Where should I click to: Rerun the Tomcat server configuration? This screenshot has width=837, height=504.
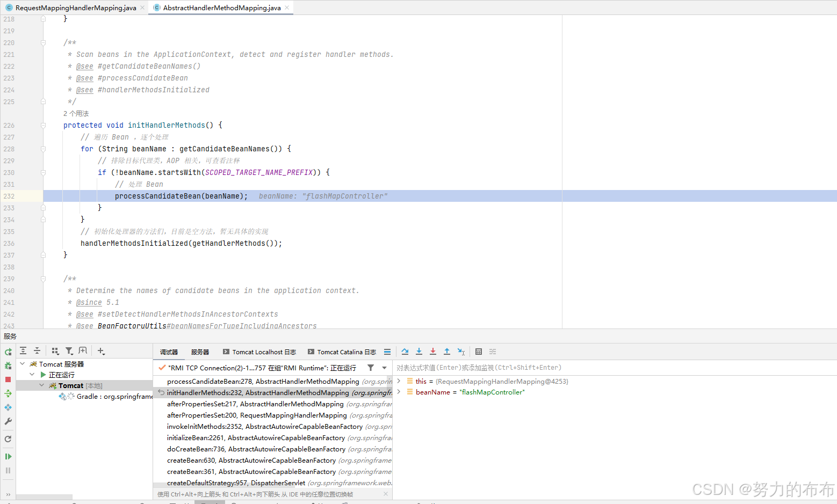pos(8,352)
